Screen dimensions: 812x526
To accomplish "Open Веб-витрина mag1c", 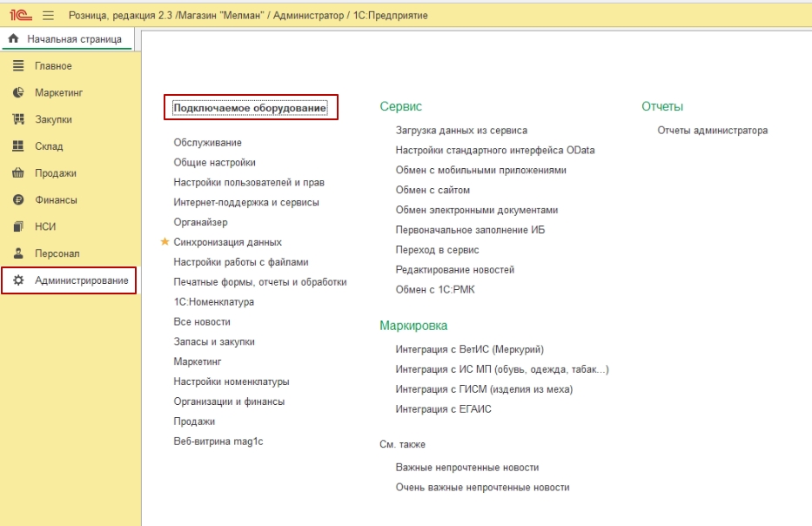I will (218, 442).
